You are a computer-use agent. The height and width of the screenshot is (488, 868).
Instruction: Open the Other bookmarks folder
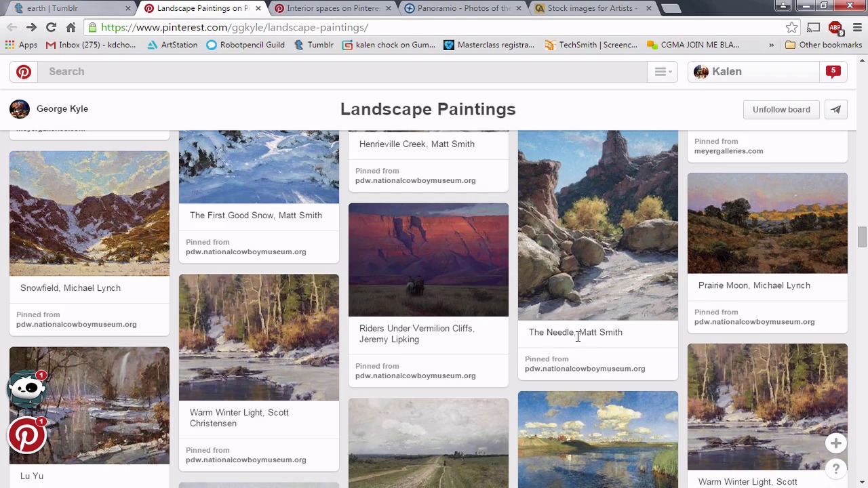pyautogui.click(x=823, y=45)
